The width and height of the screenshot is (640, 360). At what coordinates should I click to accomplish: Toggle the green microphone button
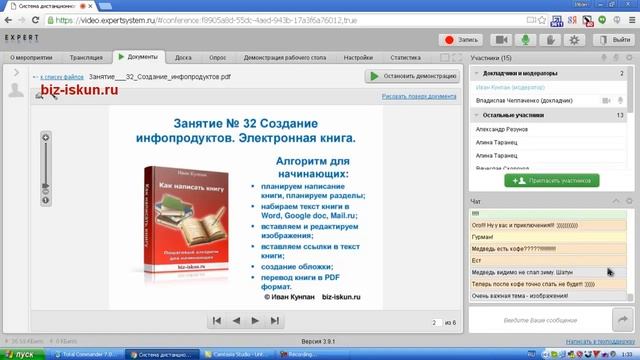525,40
